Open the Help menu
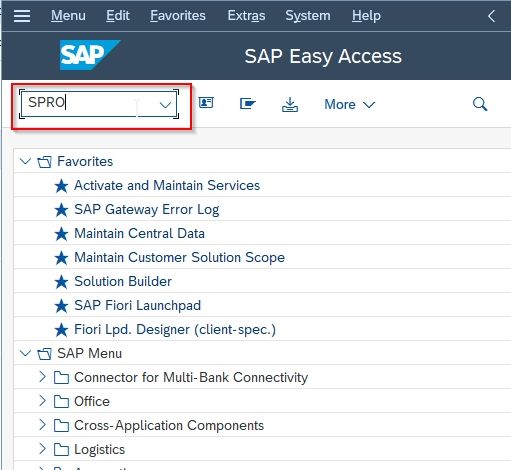 tap(366, 16)
